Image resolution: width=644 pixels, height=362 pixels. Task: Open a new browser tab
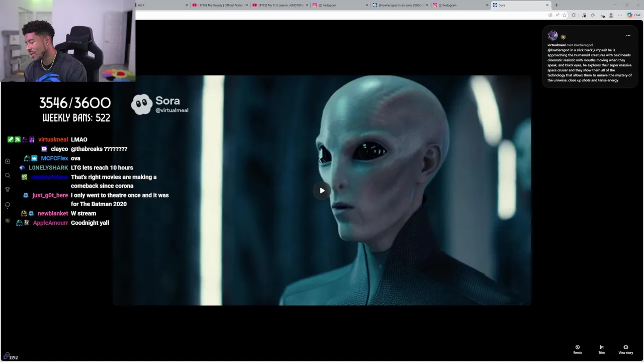[556, 5]
